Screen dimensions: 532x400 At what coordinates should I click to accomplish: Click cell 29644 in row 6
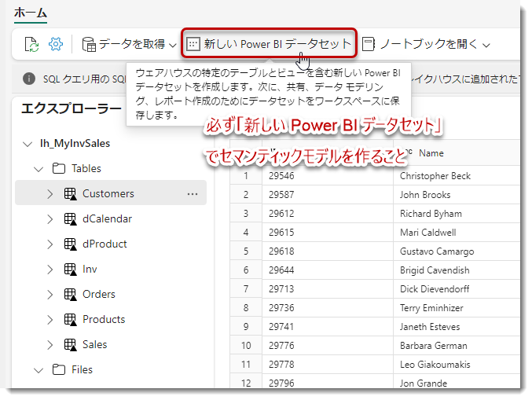pos(328,270)
